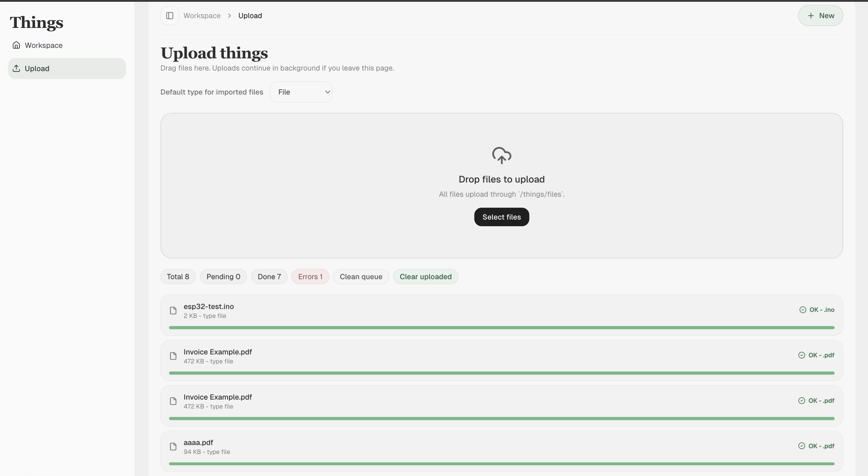
Task: Click the Clean queue button
Action: (x=360, y=276)
